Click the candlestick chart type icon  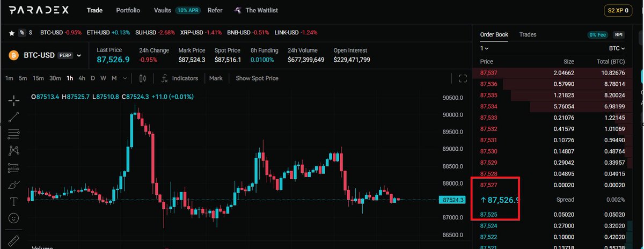tap(142, 78)
